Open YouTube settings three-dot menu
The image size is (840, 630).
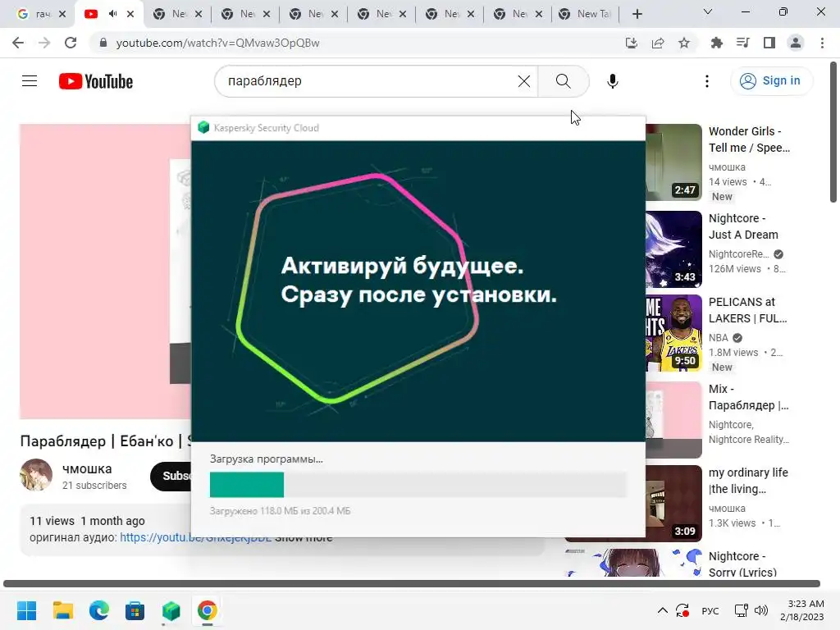pos(707,81)
